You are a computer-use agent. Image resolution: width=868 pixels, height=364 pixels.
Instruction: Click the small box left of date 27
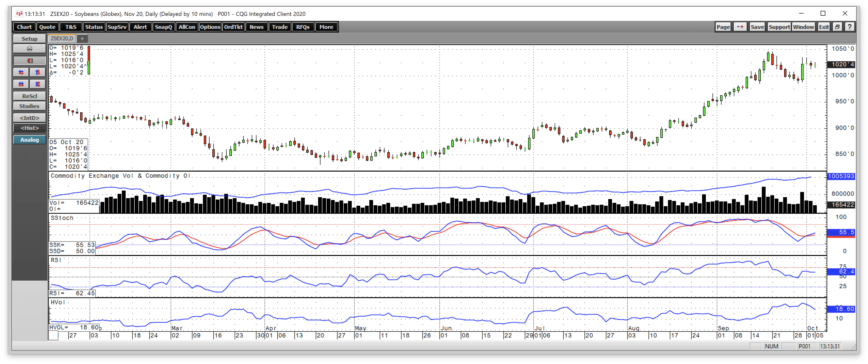pyautogui.click(x=53, y=335)
